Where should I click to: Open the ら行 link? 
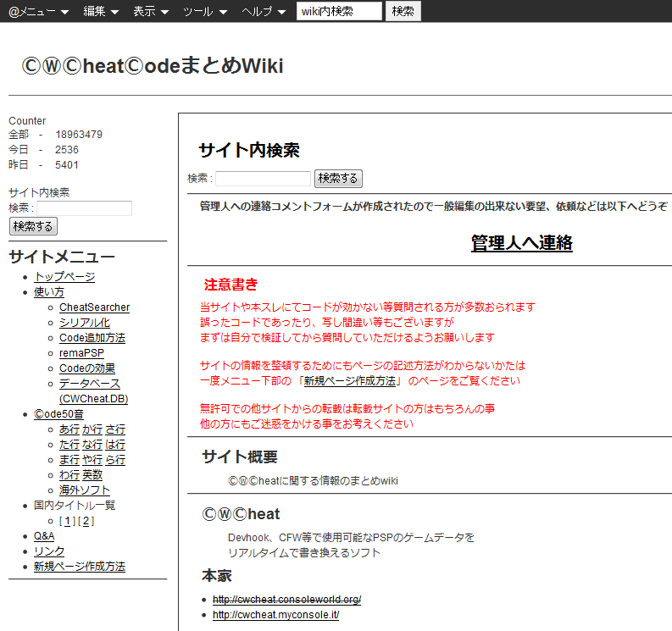[x=115, y=460]
